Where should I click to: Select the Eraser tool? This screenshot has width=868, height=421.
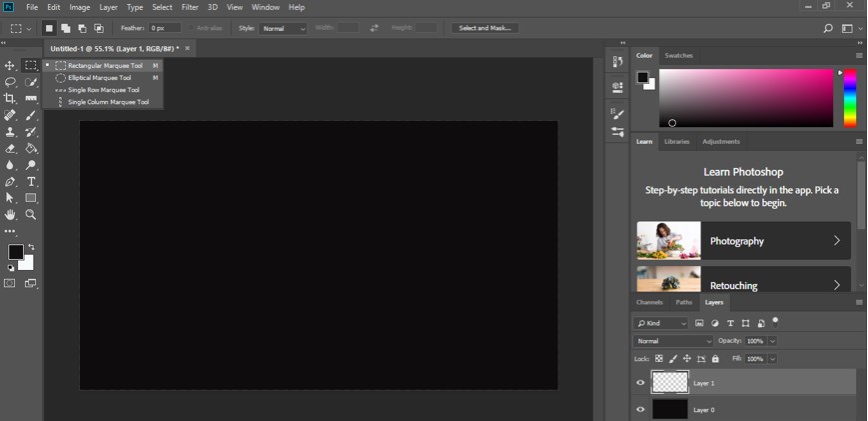pos(9,148)
